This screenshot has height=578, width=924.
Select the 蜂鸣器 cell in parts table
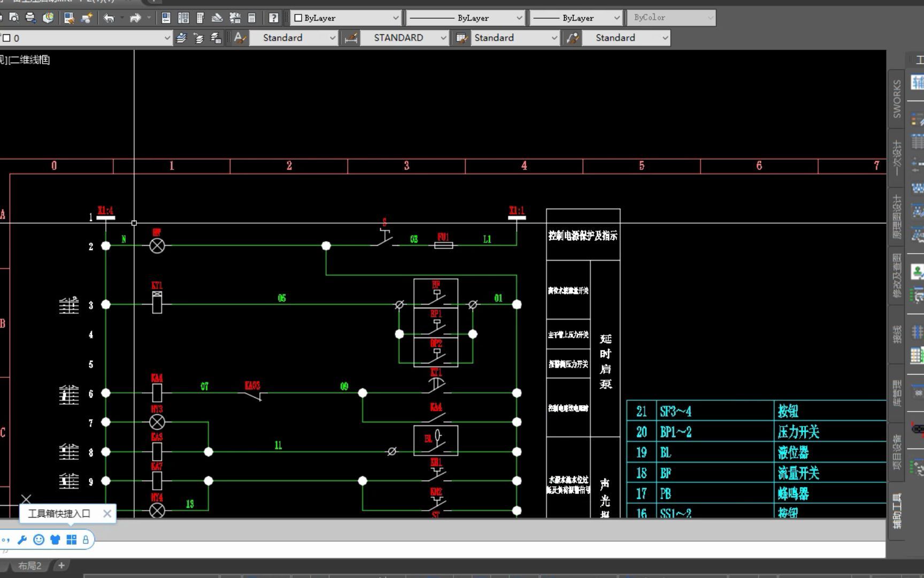[x=793, y=493]
